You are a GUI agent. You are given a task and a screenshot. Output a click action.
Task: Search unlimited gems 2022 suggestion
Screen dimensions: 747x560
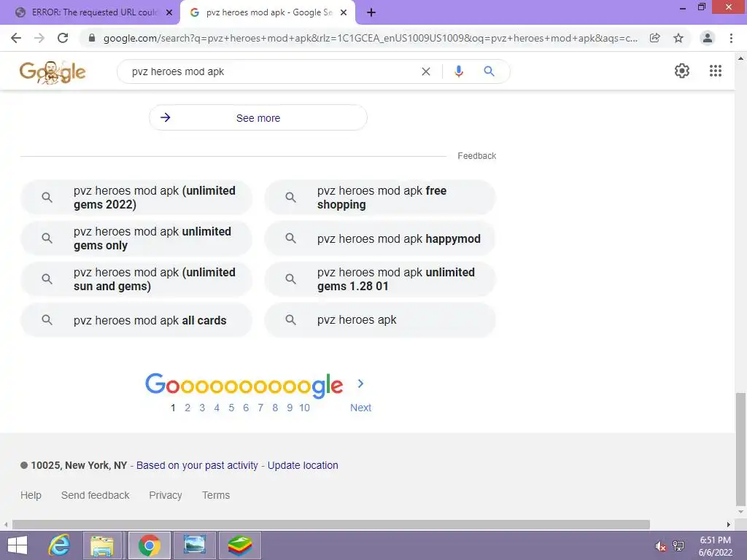click(x=136, y=198)
